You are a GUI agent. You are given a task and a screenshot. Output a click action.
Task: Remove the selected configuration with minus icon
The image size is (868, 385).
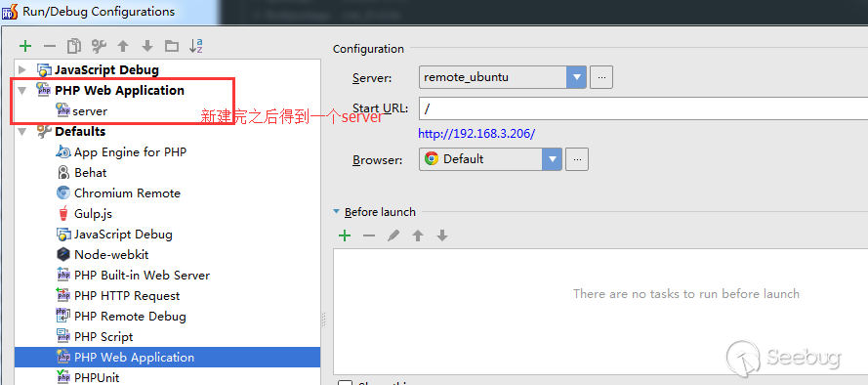49,46
